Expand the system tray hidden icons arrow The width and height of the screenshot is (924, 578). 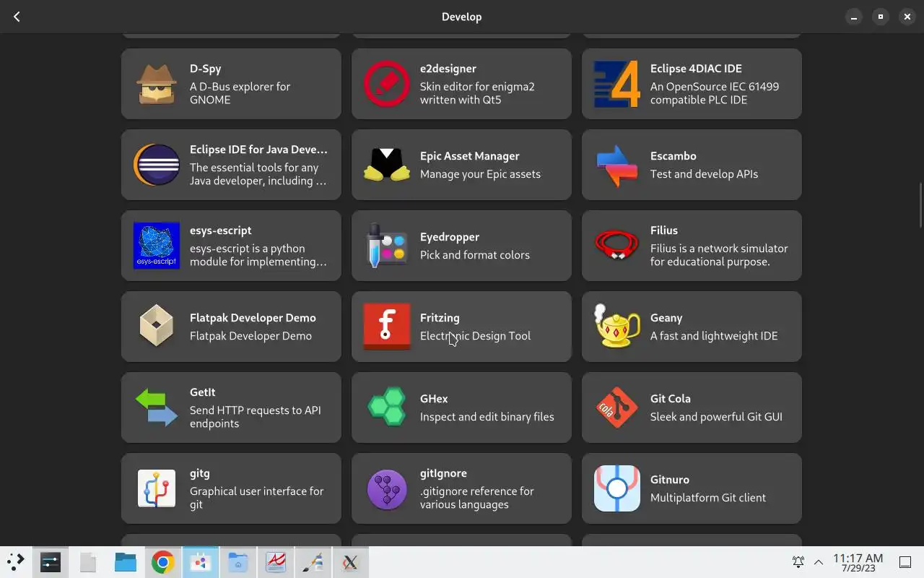(x=819, y=561)
